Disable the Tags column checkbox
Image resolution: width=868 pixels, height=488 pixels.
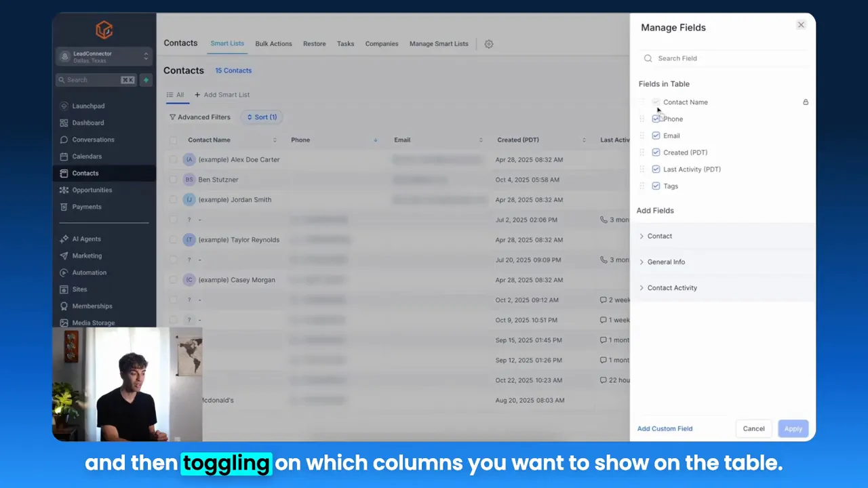click(x=656, y=186)
